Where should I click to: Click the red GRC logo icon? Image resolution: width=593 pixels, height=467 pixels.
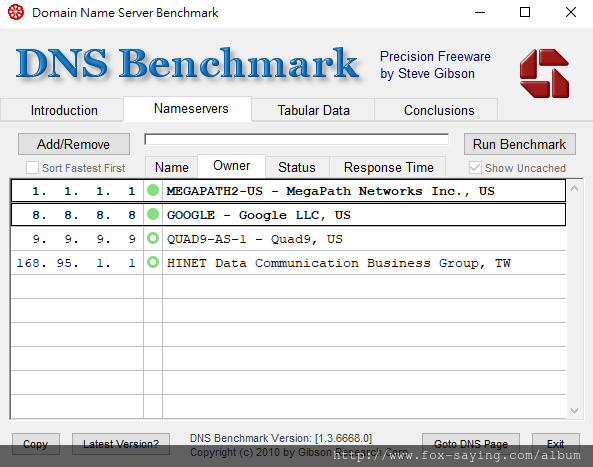point(544,73)
